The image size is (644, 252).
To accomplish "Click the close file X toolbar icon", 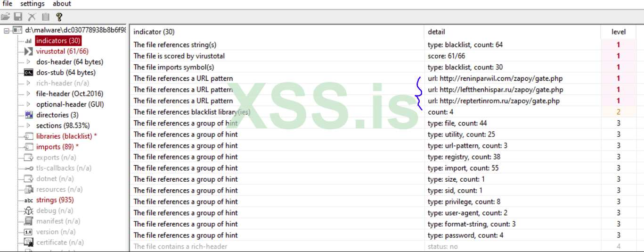I will point(32,17).
